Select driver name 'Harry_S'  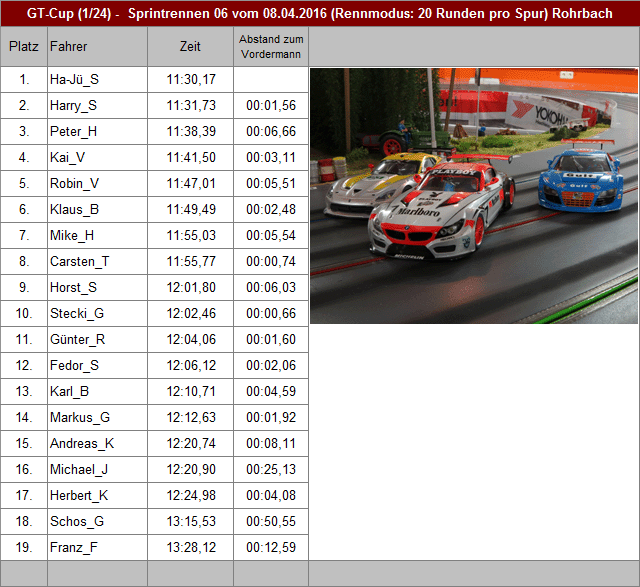click(x=73, y=105)
